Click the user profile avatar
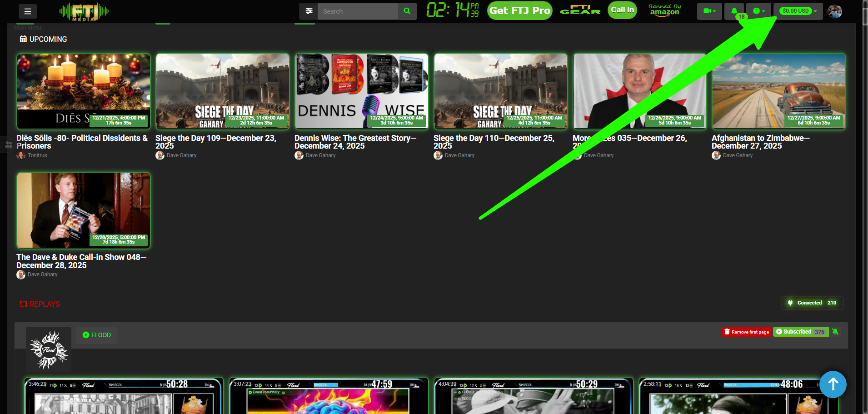 pyautogui.click(x=835, y=11)
